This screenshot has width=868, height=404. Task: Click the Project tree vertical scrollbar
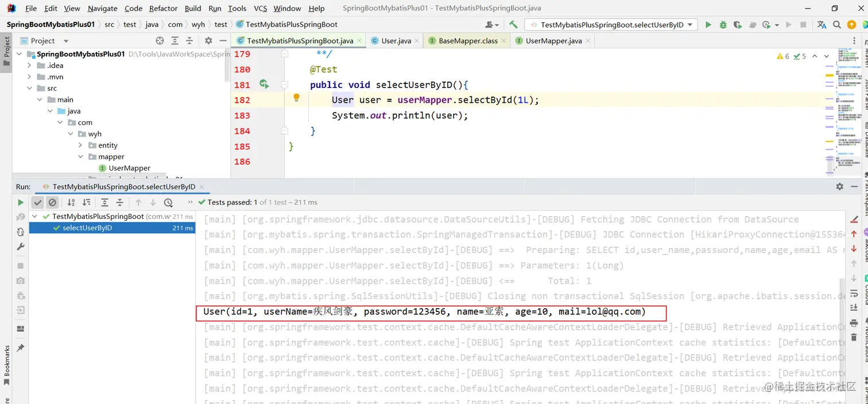(x=227, y=66)
